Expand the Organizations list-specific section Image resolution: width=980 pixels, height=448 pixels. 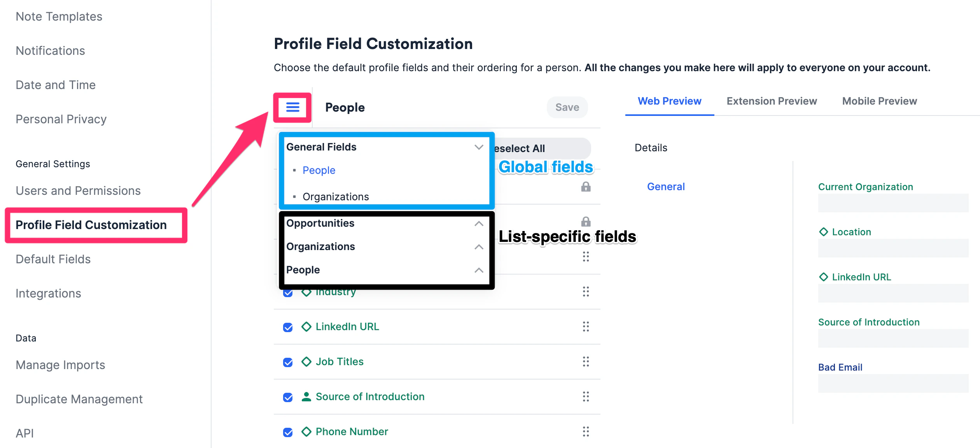pyautogui.click(x=479, y=247)
